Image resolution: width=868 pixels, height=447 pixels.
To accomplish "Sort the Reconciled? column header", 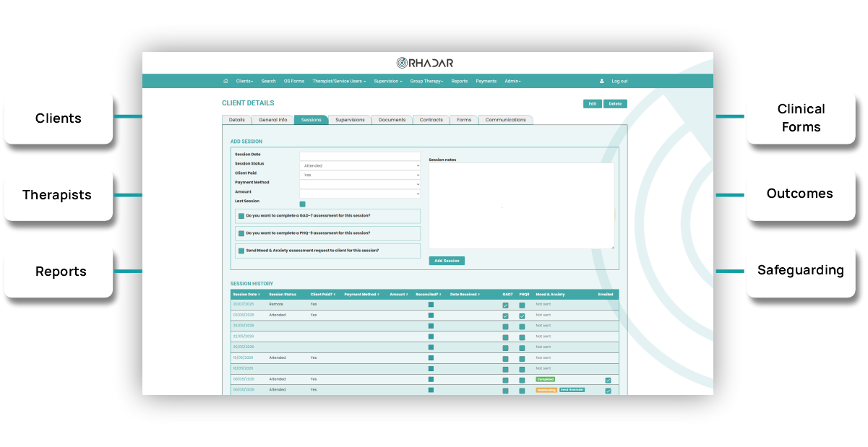I will pyautogui.click(x=428, y=295).
